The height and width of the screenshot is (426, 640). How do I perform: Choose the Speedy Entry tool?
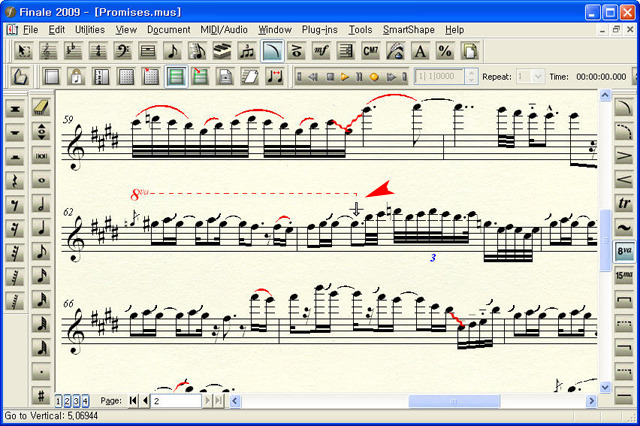click(x=197, y=51)
